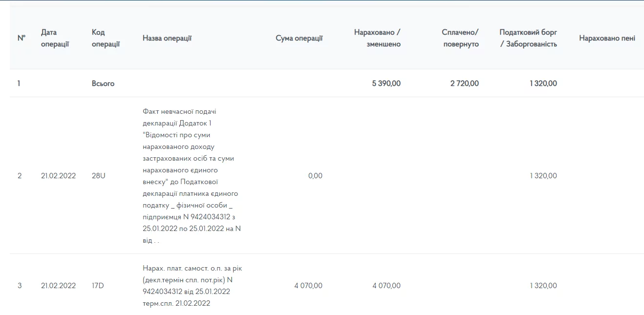644x315 pixels.
Task: Click the operation sum 0,00
Action: [315, 176]
